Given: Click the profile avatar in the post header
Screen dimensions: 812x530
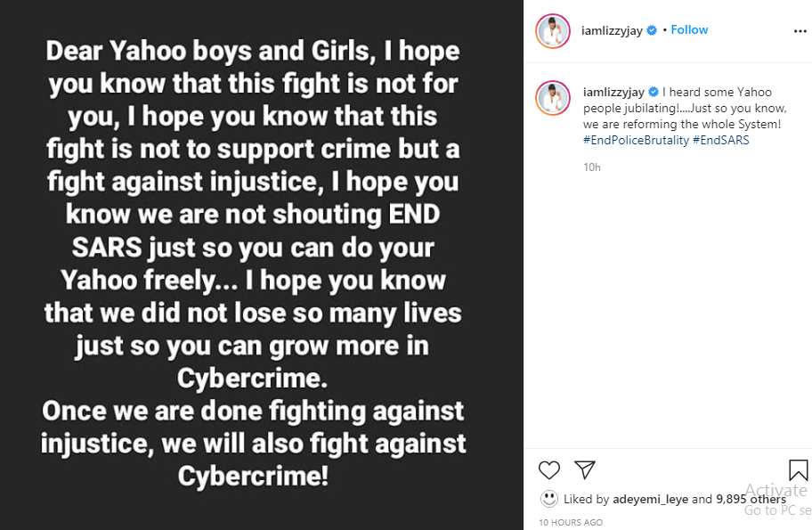Looking at the screenshot, I should click(552, 31).
